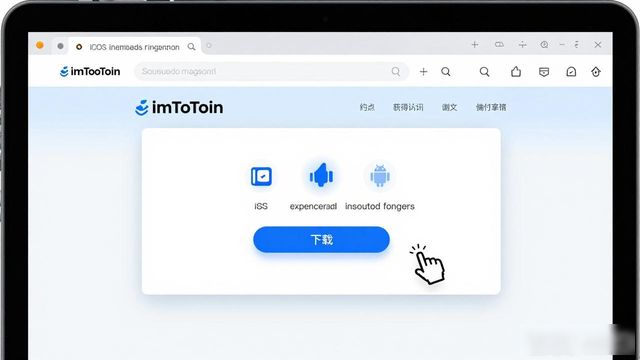The width and height of the screenshot is (640, 360).
Task: Click the clock history icon in title bar
Action: [x=544, y=44]
